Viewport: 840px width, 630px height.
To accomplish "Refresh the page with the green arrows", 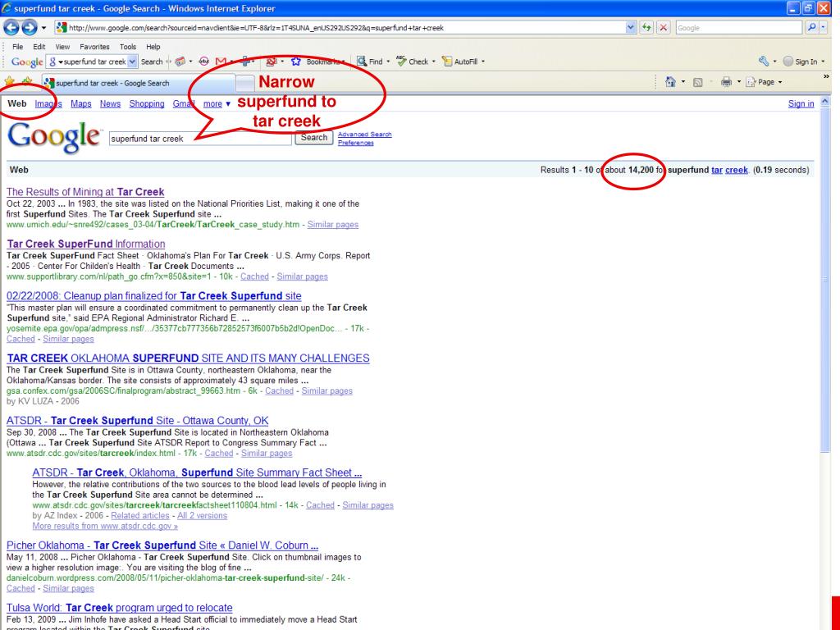I will pyautogui.click(x=646, y=28).
